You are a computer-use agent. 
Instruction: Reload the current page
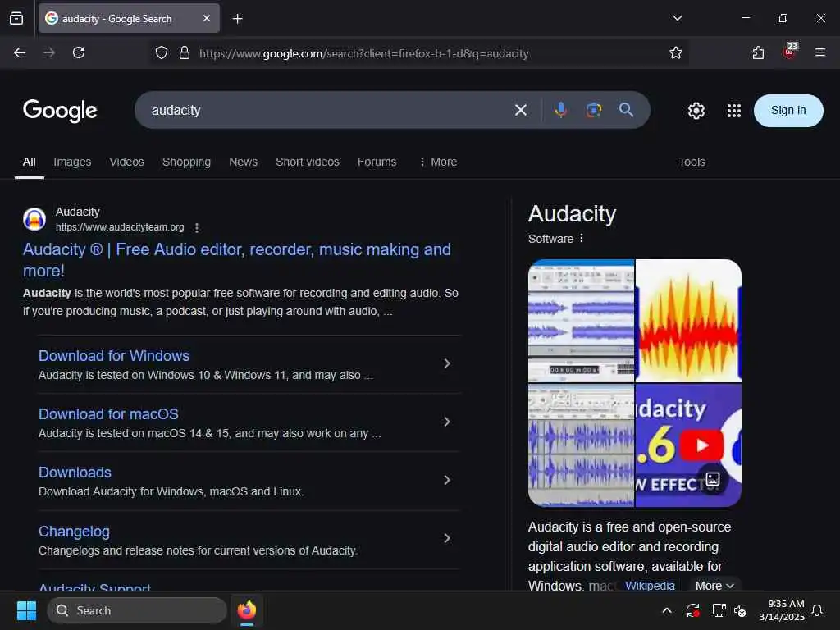(x=79, y=52)
